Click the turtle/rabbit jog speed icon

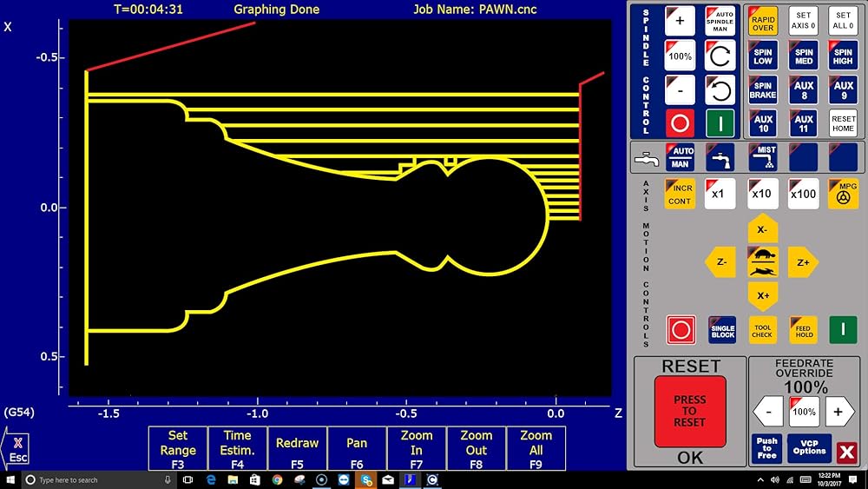click(x=762, y=262)
